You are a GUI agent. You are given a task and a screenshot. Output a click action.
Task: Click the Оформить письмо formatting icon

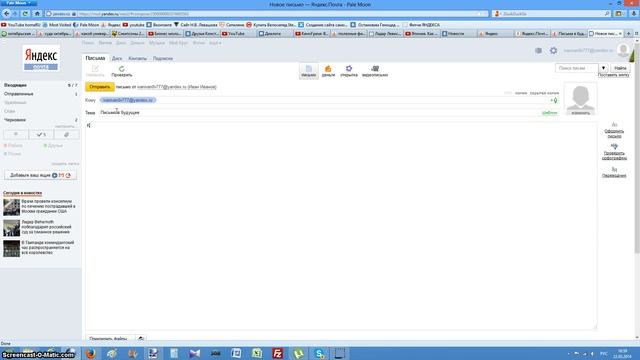pos(614,130)
